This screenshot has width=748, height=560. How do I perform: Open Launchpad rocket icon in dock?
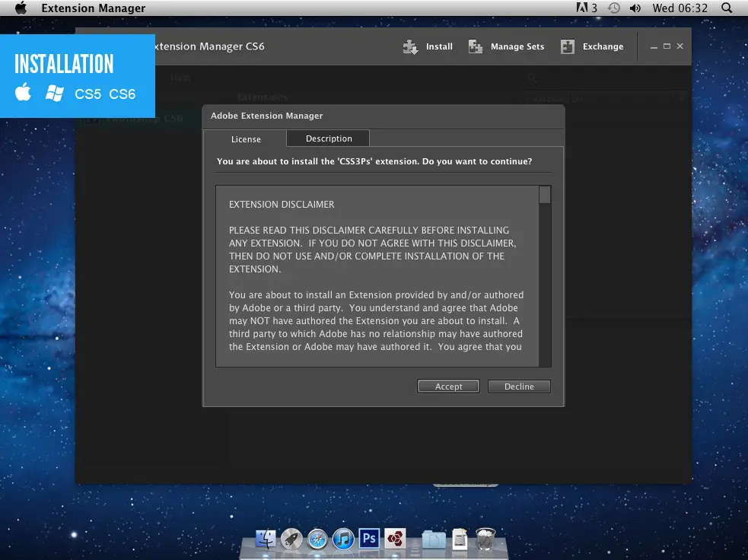point(291,539)
